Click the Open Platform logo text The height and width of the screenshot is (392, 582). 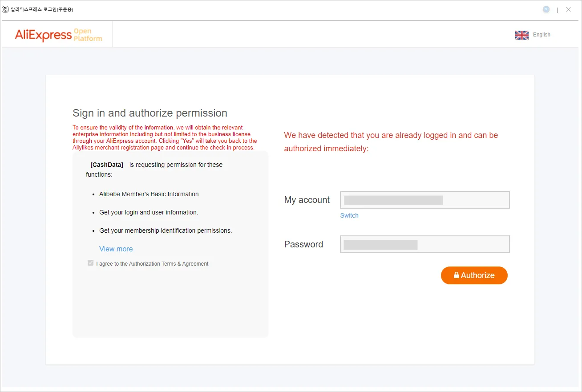pos(88,35)
